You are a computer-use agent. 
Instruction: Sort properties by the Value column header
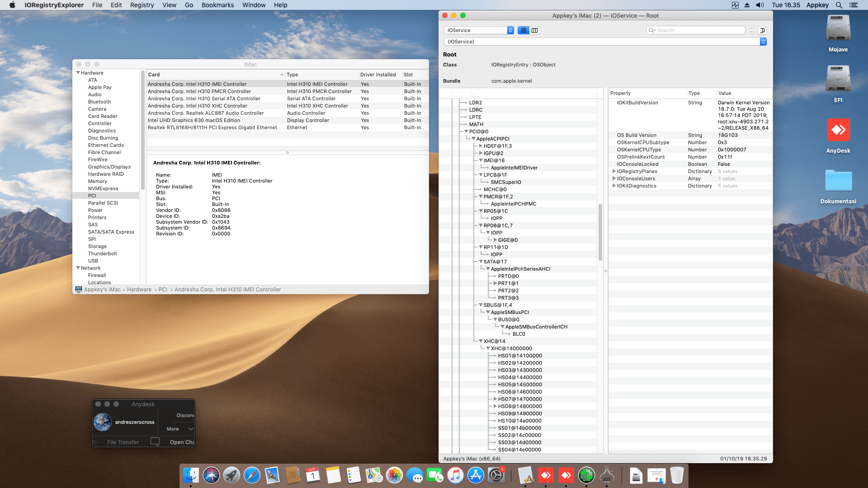pos(744,93)
